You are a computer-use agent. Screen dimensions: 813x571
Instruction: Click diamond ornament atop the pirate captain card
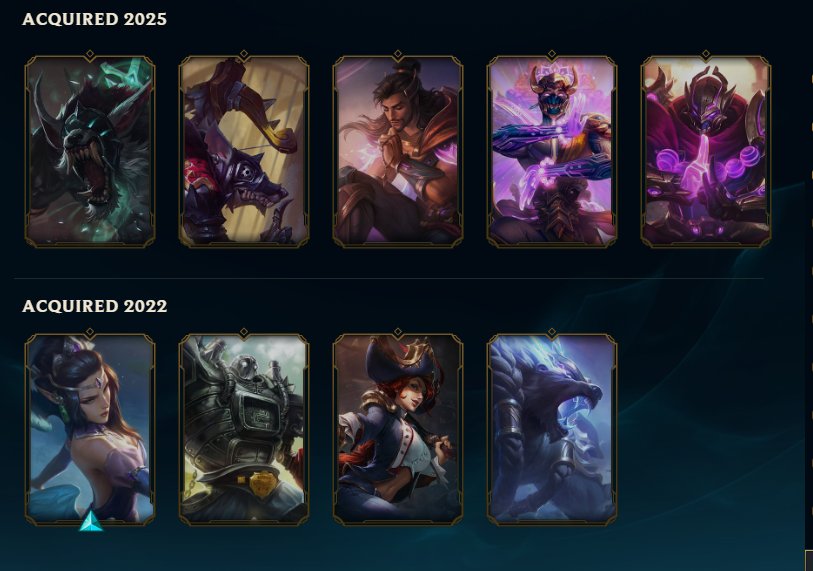(398, 332)
